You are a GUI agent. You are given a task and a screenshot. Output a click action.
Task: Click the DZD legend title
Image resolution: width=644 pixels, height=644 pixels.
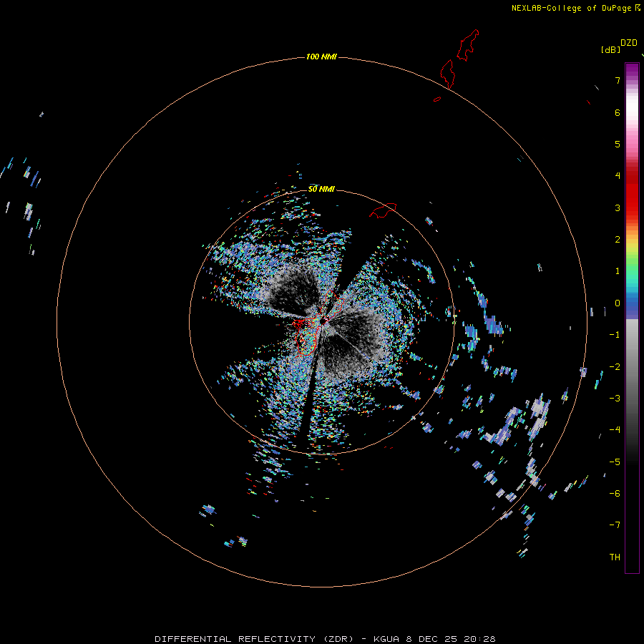coord(629,43)
